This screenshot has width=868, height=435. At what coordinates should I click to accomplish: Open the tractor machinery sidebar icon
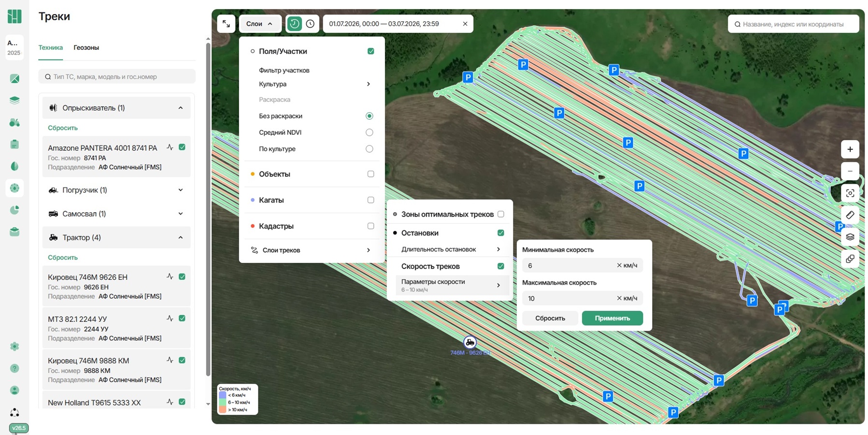(14, 122)
